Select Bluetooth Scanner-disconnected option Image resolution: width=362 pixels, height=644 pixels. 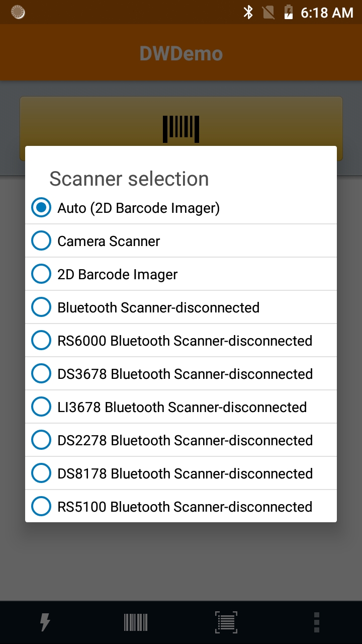tap(41, 307)
